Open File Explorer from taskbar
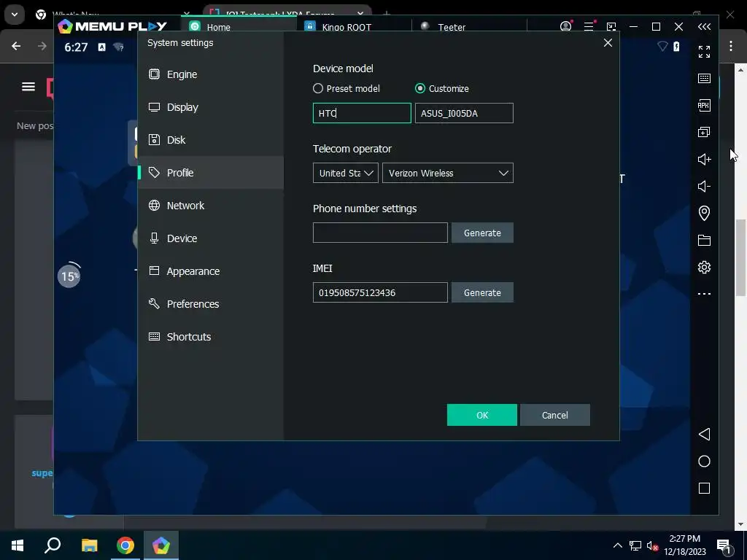 (x=89, y=545)
